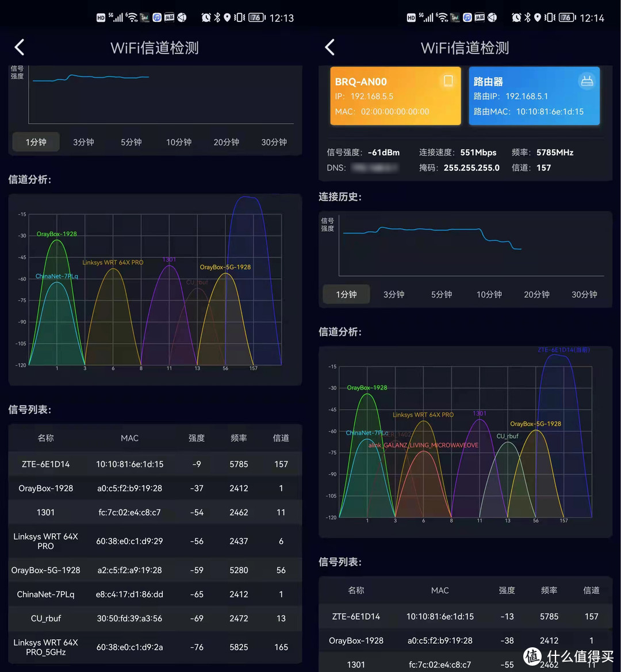Tap the BRQ-AN00 device card
The width and height of the screenshot is (621, 672).
(x=395, y=96)
